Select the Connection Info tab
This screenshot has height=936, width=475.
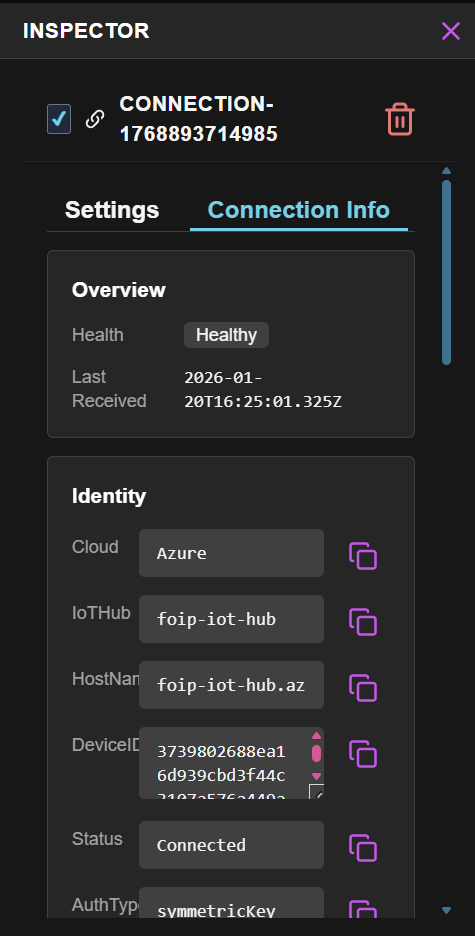pyautogui.click(x=298, y=210)
